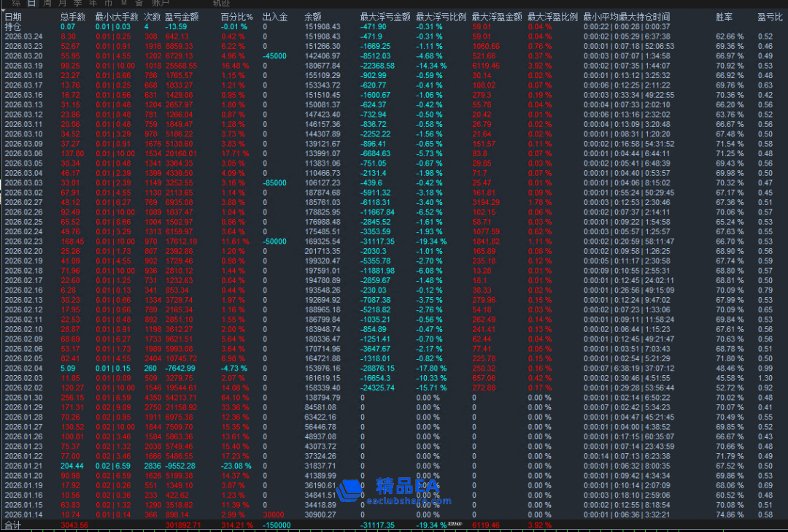Open the 账户 account tab
Image resolution: width=788 pixels, height=532 pixels.
coord(160,4)
